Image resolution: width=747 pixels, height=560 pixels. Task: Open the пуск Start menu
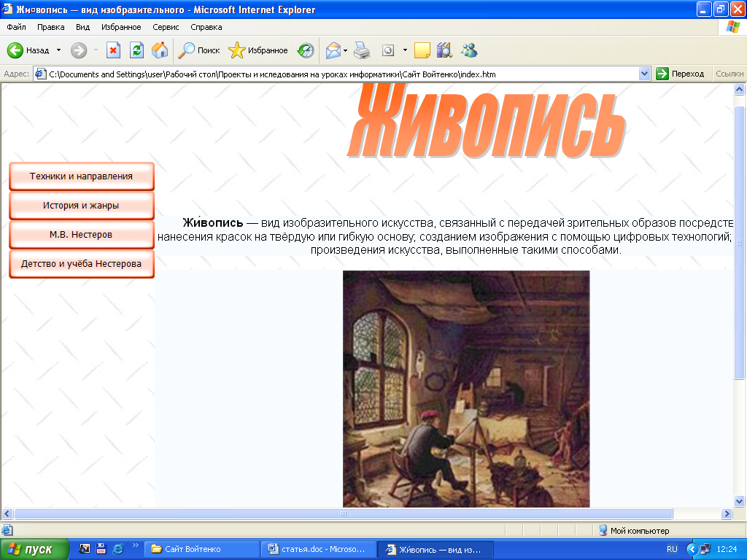(x=34, y=550)
